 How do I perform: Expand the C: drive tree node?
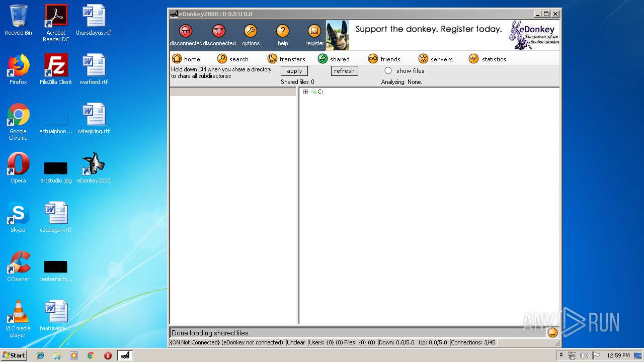[305, 92]
